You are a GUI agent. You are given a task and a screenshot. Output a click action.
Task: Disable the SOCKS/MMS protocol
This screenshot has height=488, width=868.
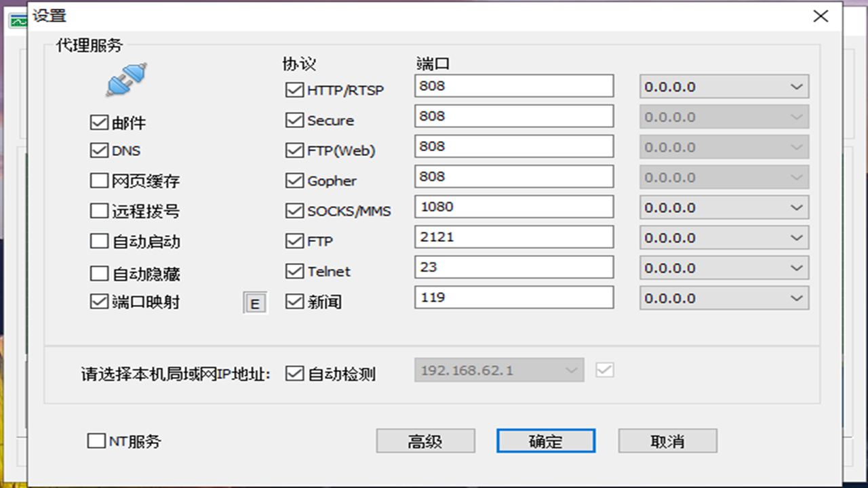[294, 211]
